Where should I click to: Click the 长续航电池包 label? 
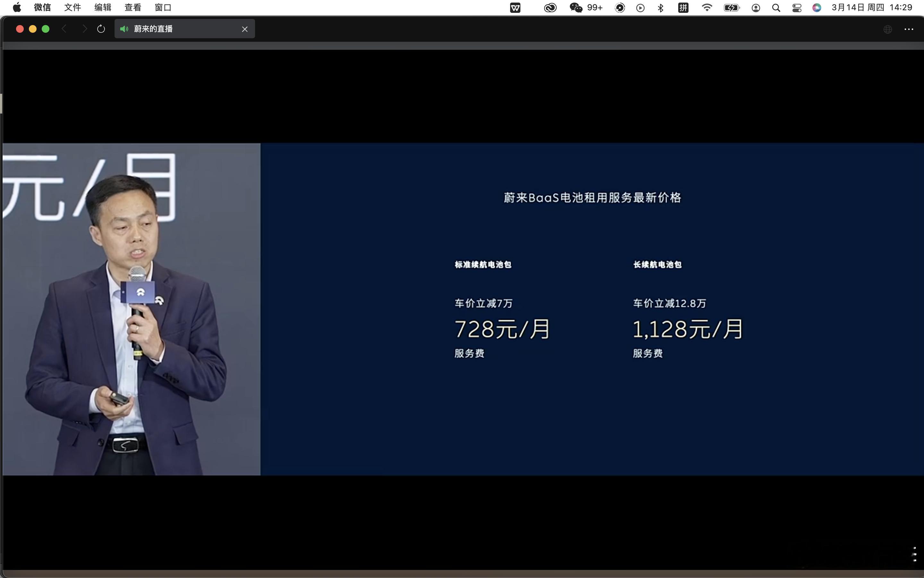pos(657,265)
